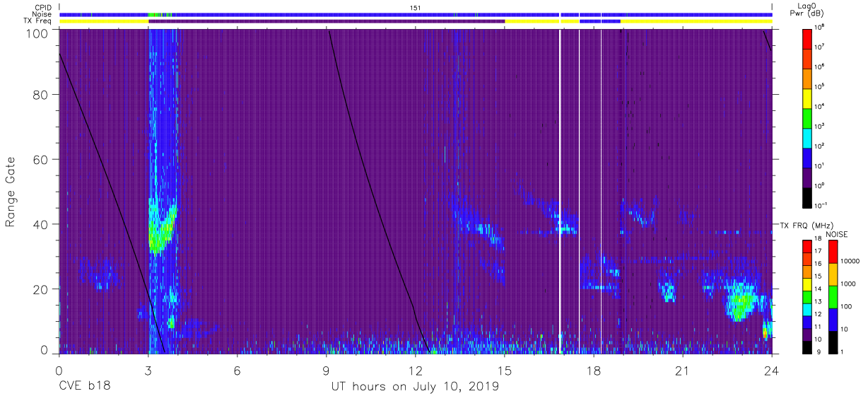Click the y-axis tick label "40"
868x401 pixels.
(40, 224)
